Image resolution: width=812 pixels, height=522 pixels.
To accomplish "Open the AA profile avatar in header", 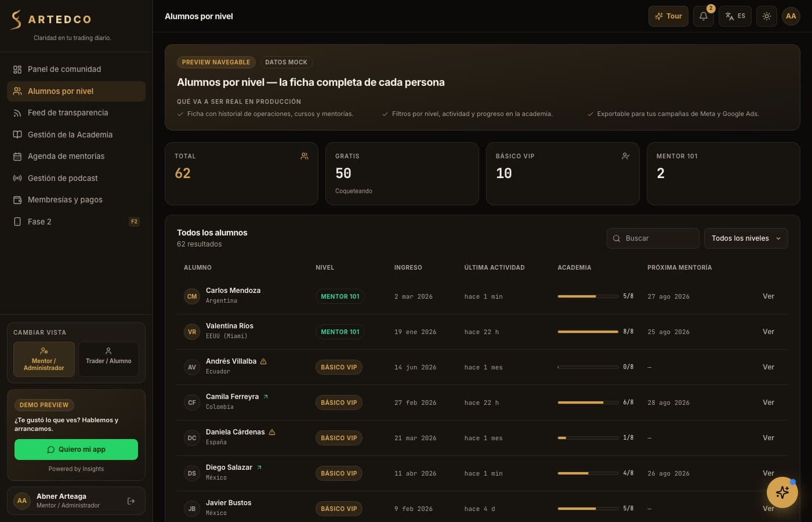I will click(791, 16).
